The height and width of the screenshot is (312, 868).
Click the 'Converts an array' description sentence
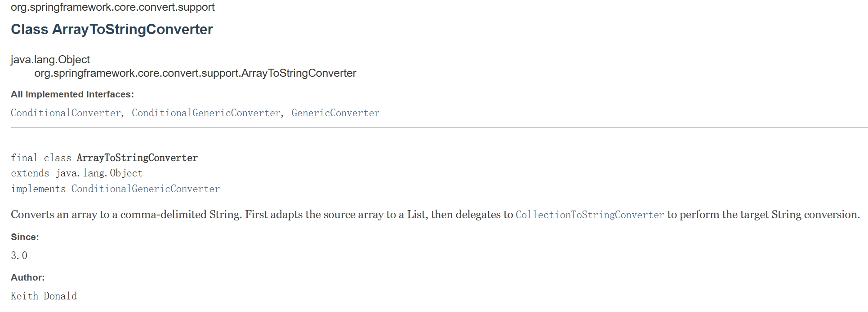point(261,215)
